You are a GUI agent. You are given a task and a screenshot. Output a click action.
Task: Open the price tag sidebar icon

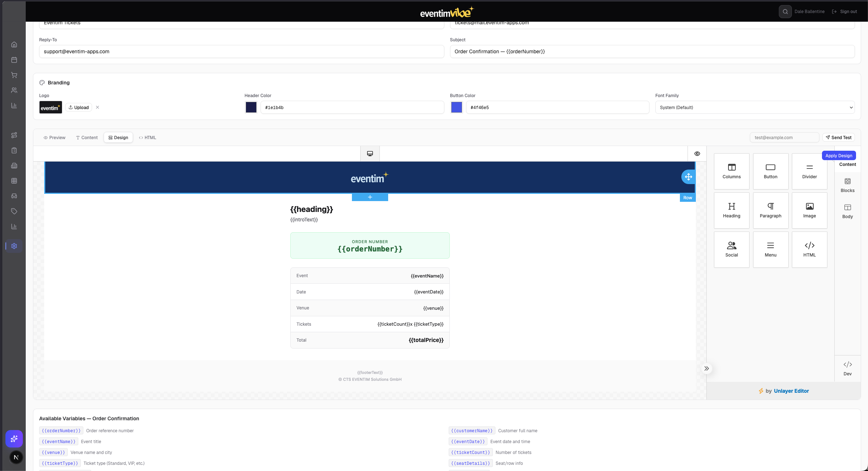[14, 211]
